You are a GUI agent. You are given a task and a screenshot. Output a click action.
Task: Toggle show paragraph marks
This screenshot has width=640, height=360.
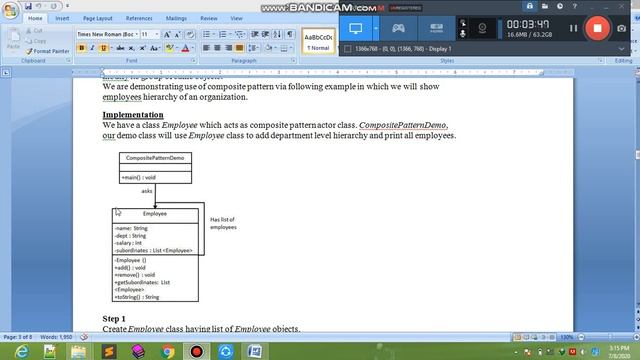[289, 34]
